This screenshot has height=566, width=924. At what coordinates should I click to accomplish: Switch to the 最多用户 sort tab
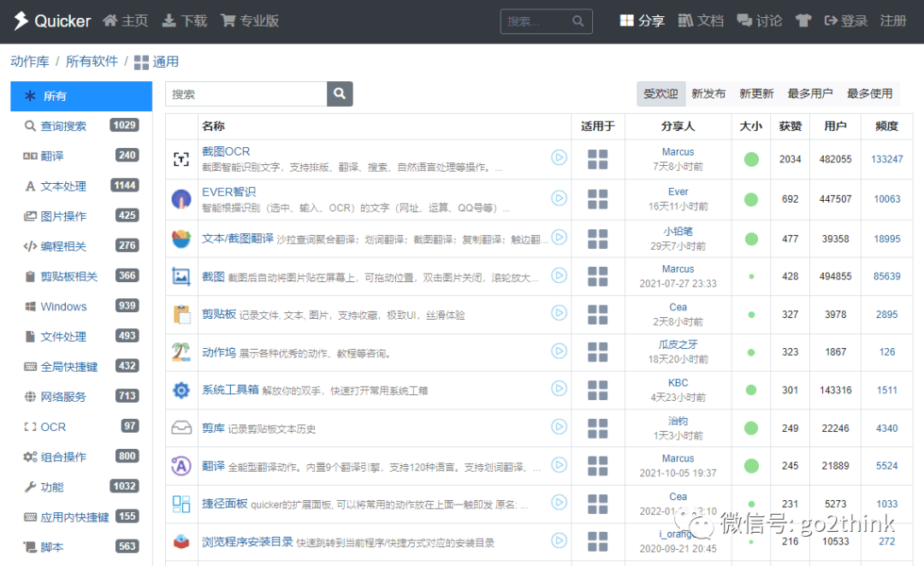809,94
